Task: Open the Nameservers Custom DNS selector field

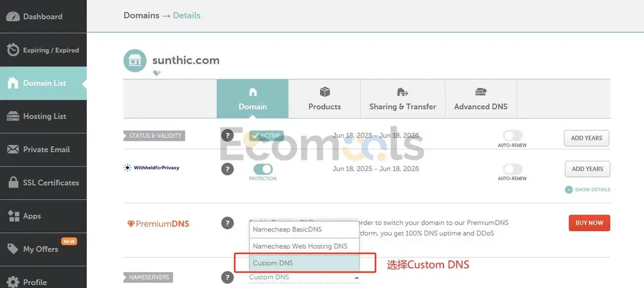Action: [x=304, y=277]
